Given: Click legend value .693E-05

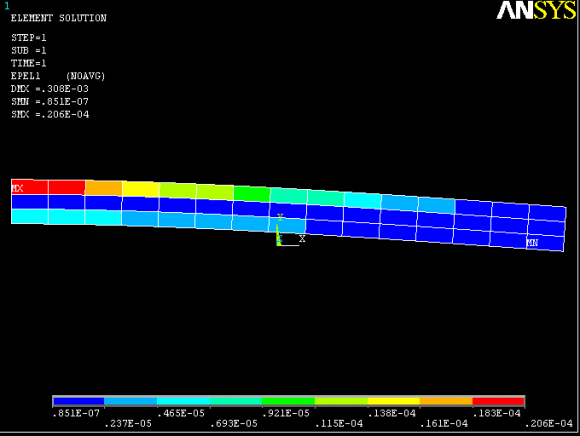Looking at the screenshot, I should (234, 424).
